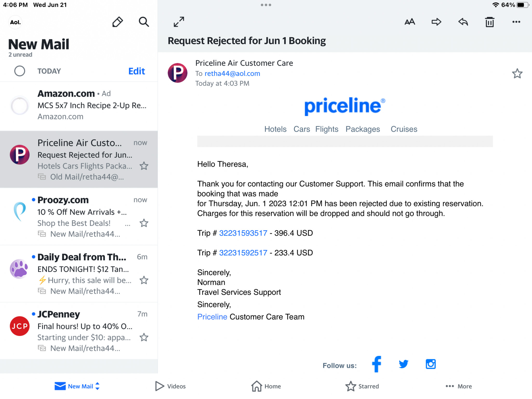Expand the email to full screen
Screen dimensions: 532x399
[179, 22]
